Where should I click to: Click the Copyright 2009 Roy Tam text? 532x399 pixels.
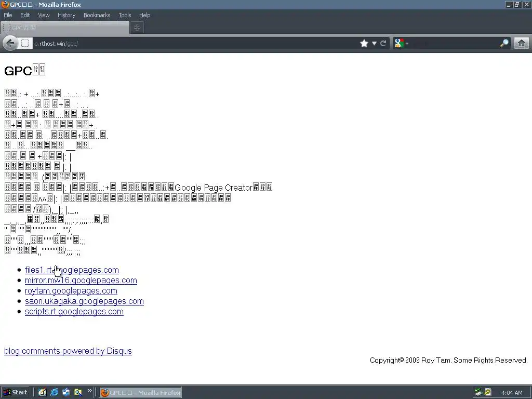[x=448, y=361]
